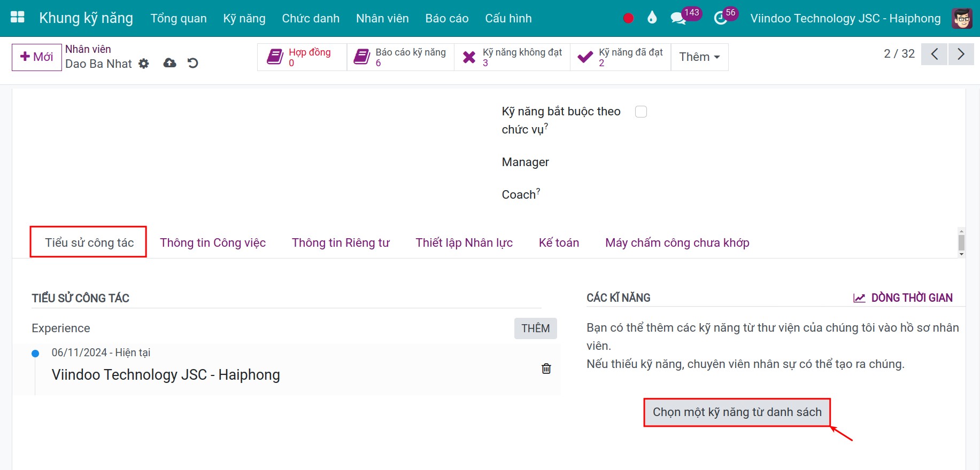Switch to the Thông tin Công việc tab
This screenshot has width=980, height=470.
[x=213, y=243]
